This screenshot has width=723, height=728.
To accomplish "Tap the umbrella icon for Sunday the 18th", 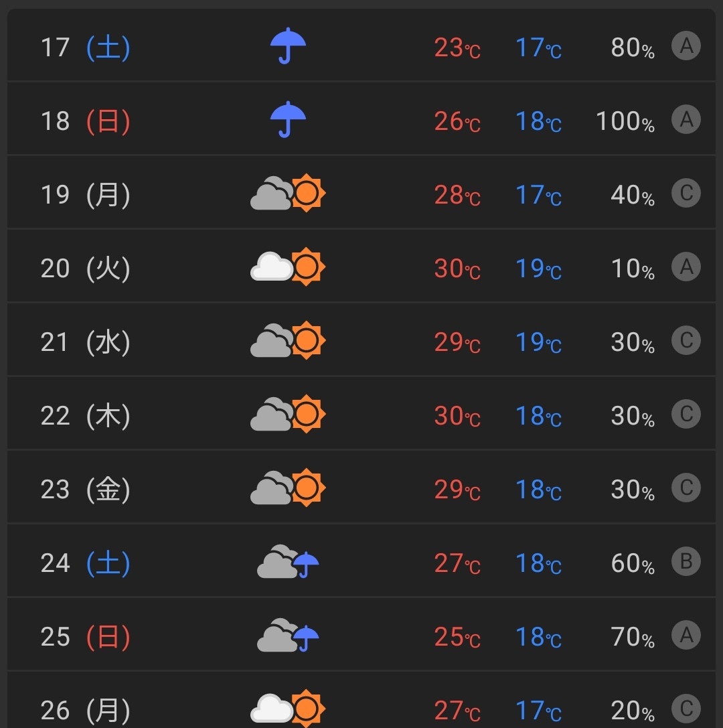I will pyautogui.click(x=288, y=119).
